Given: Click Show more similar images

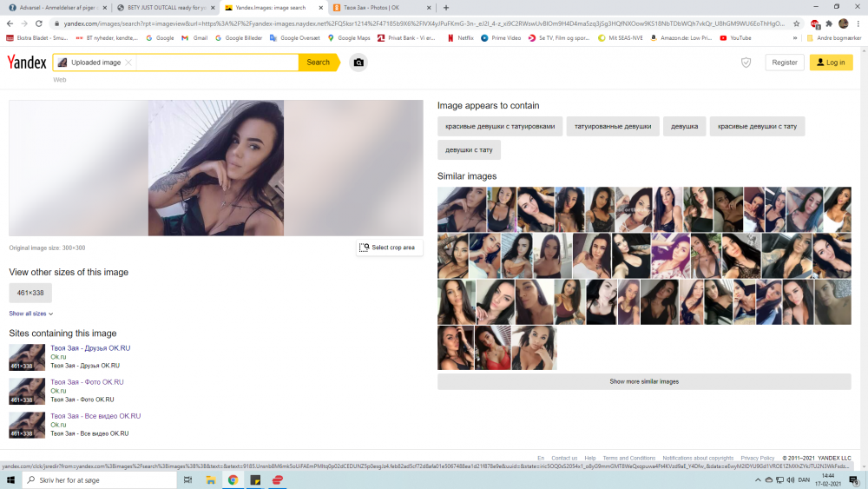Looking at the screenshot, I should tap(644, 381).
